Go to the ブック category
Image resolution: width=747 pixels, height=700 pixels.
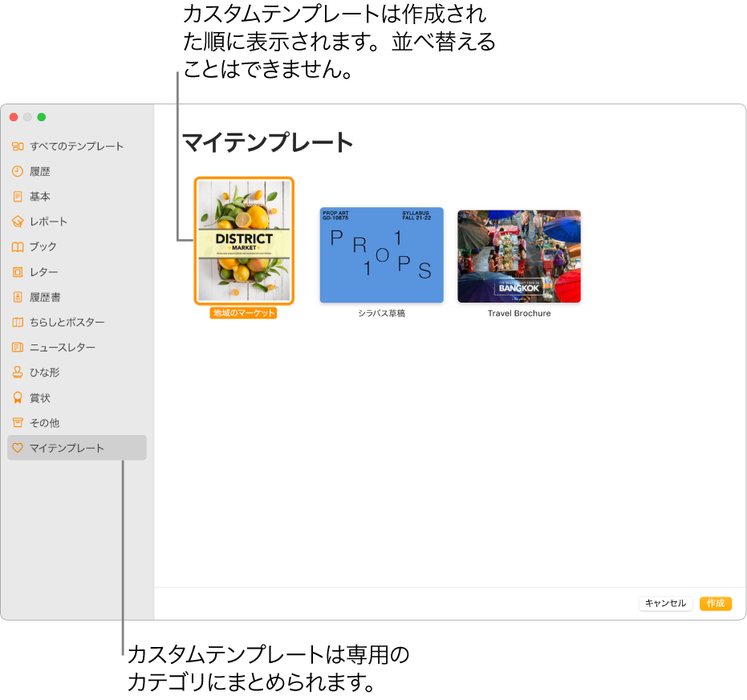(43, 246)
